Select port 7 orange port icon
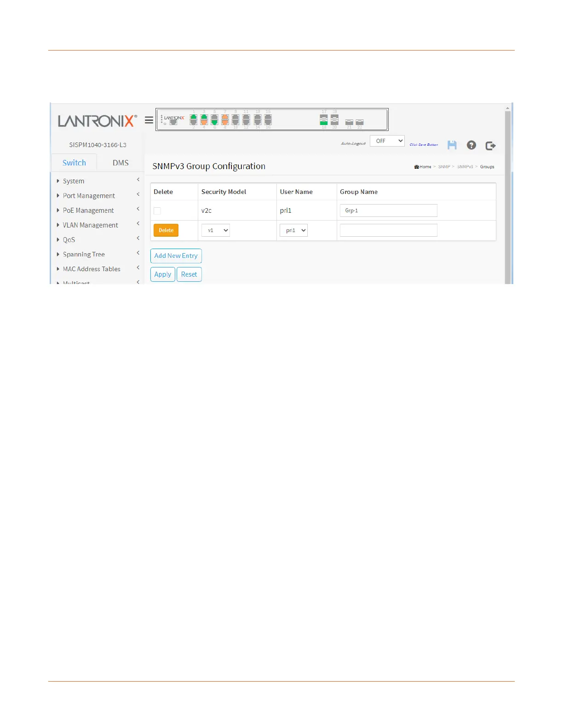Viewport: 563px width, 728px height. pyautogui.click(x=225, y=118)
